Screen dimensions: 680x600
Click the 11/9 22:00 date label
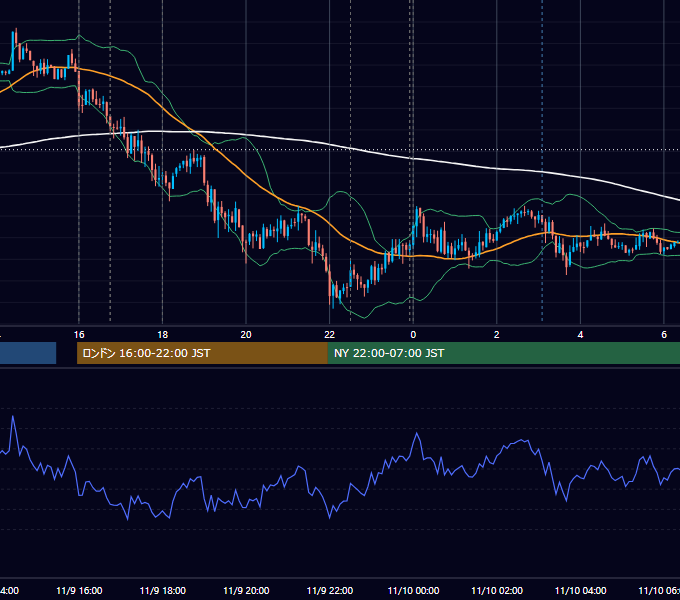coord(330,590)
